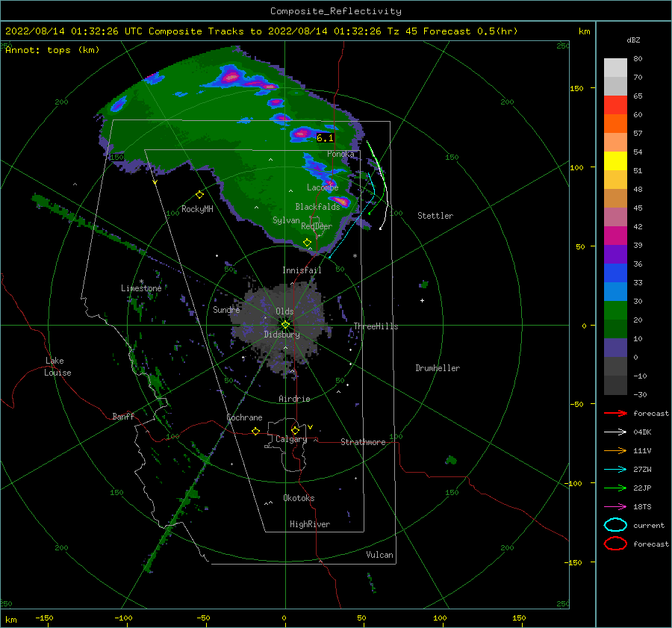Image resolution: width=672 pixels, height=628 pixels.
Task: Click the current legend label
Action: pyautogui.click(x=649, y=525)
